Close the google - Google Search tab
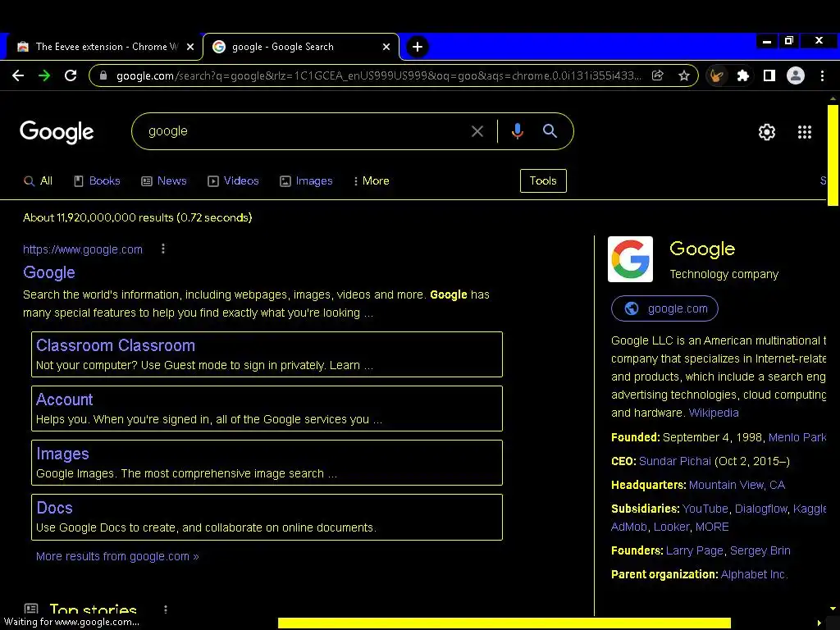The height and width of the screenshot is (630, 840). point(386,47)
